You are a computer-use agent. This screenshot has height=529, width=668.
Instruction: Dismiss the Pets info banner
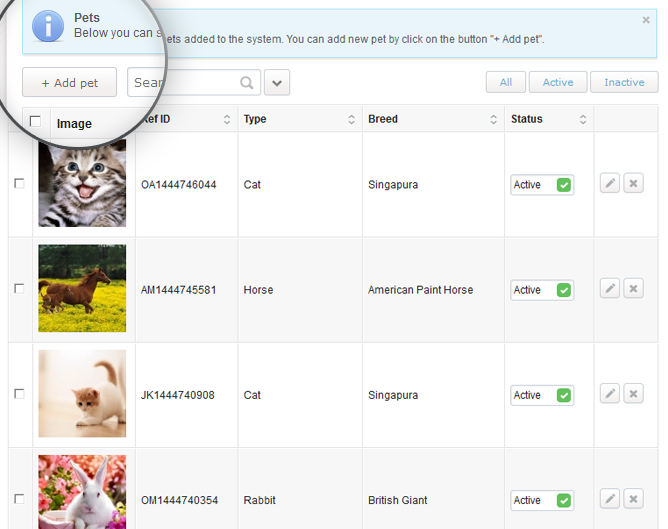tap(646, 20)
